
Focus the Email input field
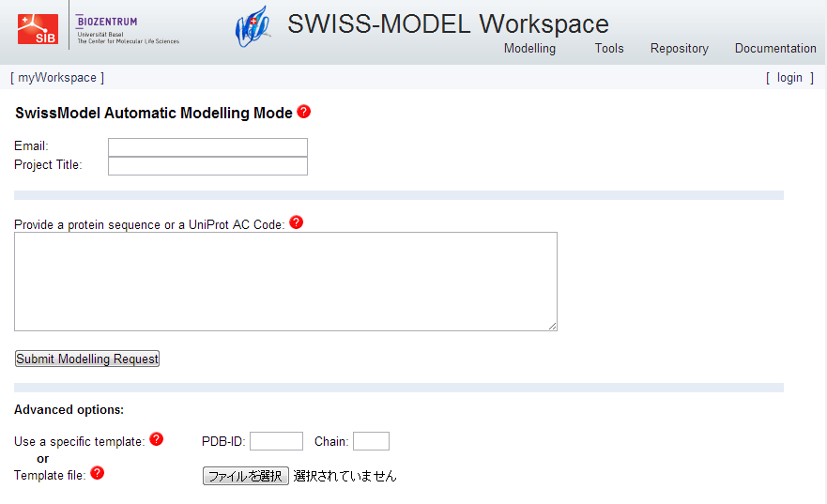[207, 147]
